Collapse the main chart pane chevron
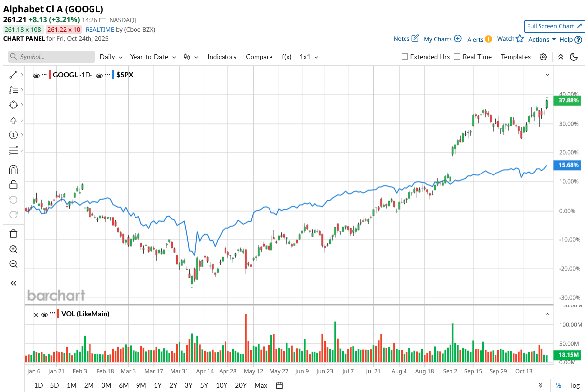Image resolution: width=585 pixels, height=392 pixels. tap(547, 75)
